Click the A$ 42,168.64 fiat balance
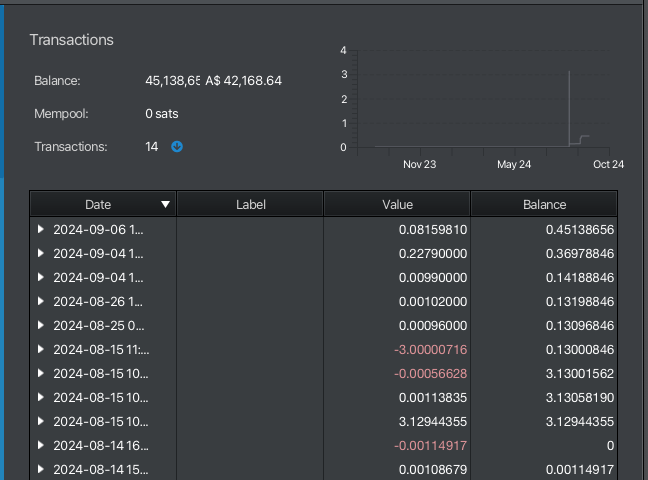The height and width of the screenshot is (480, 648). pyautogui.click(x=243, y=80)
